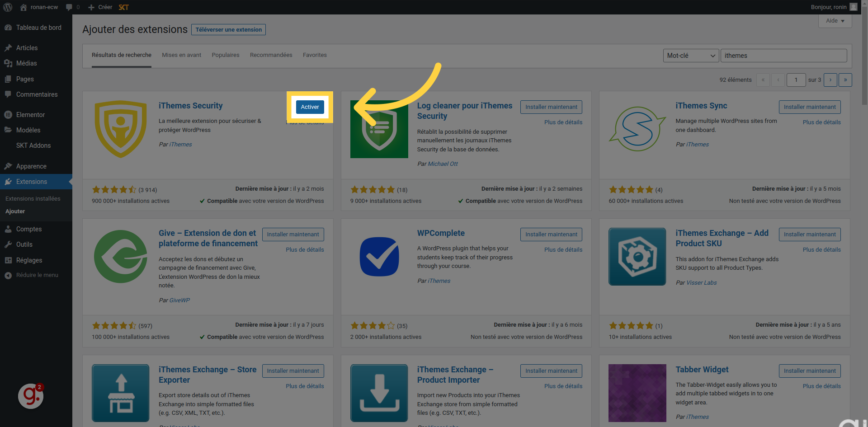Click the Outils wrench icon
The width and height of the screenshot is (868, 427).
click(x=8, y=244)
